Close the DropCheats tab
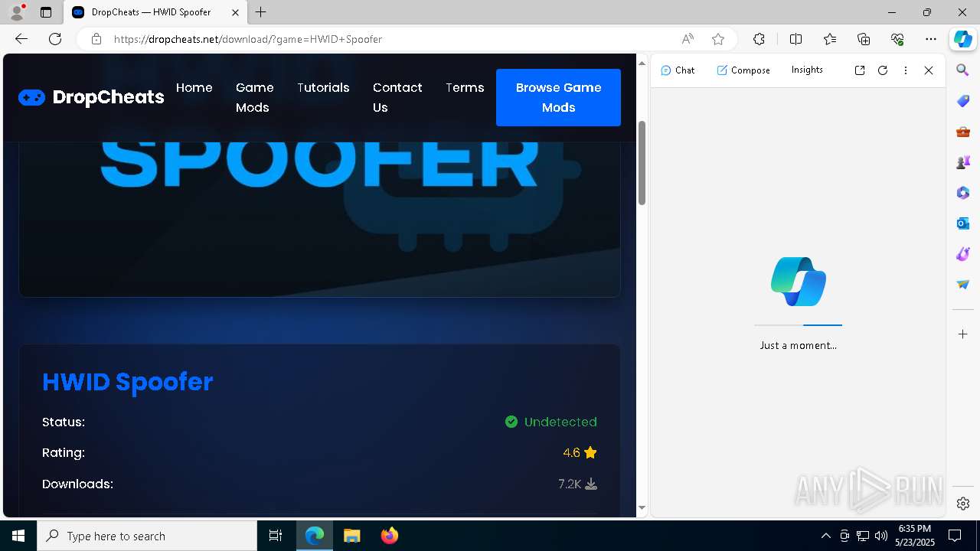Screen dimensions: 980x551 235,12
